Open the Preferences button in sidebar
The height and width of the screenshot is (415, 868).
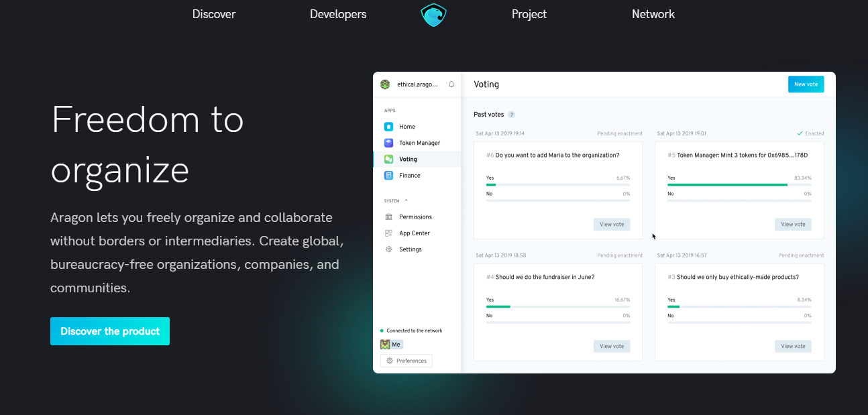pos(406,361)
